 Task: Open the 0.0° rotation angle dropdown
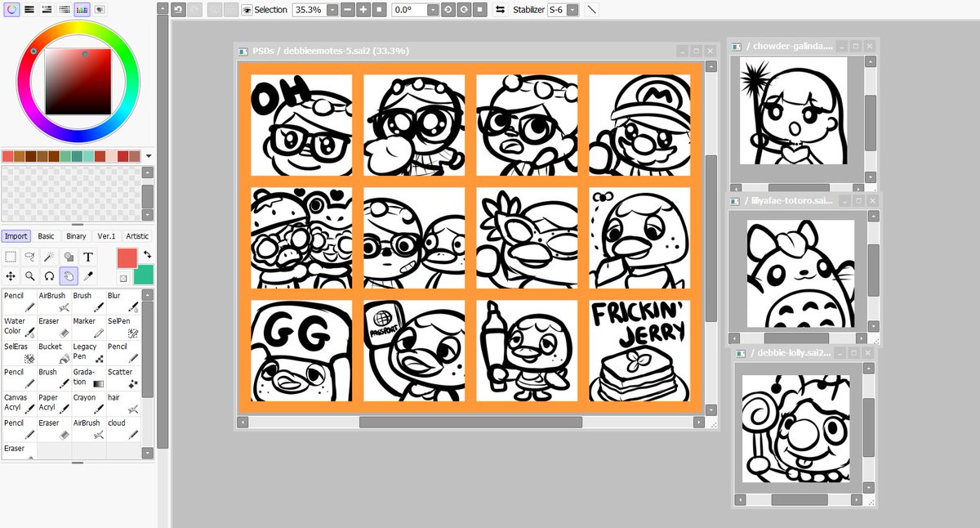pyautogui.click(x=431, y=10)
